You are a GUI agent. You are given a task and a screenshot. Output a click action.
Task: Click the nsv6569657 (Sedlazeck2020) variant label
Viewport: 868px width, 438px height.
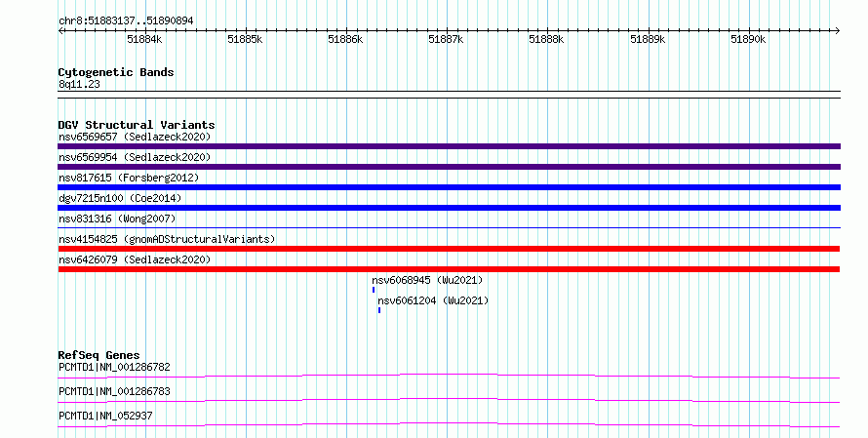[x=135, y=137]
